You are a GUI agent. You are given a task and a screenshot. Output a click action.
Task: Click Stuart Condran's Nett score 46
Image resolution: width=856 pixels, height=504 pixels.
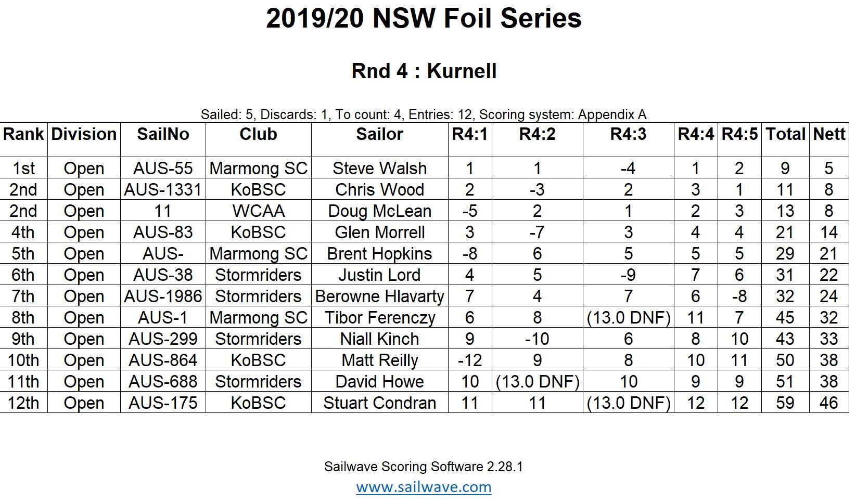coord(829,403)
